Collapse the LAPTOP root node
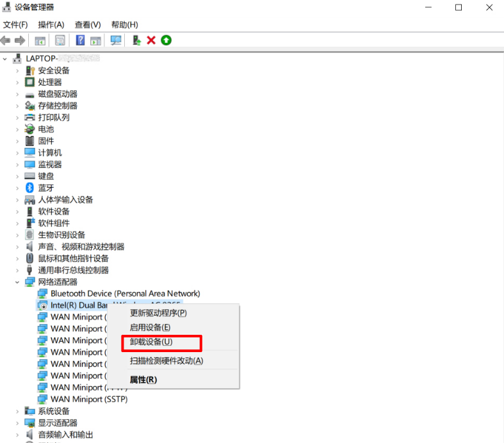 5,59
